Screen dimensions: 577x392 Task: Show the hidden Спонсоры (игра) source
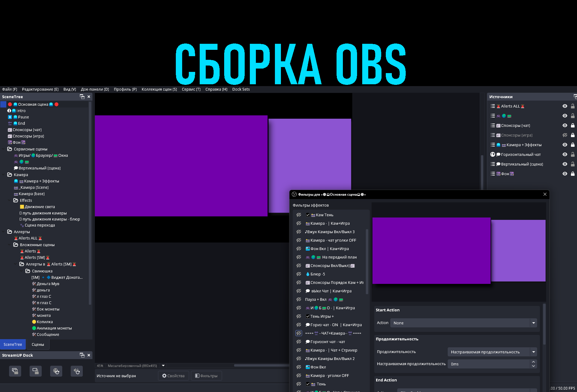565,135
